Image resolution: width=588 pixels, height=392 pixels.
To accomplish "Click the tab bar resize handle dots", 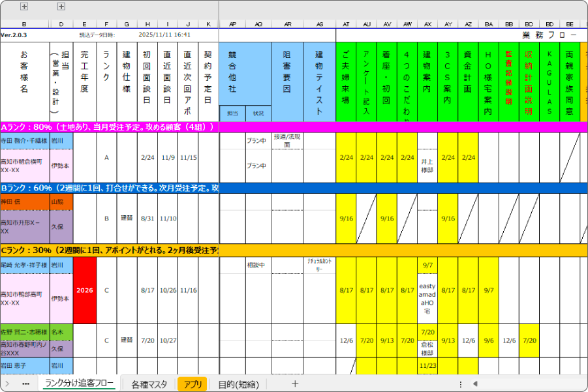I will (461, 384).
